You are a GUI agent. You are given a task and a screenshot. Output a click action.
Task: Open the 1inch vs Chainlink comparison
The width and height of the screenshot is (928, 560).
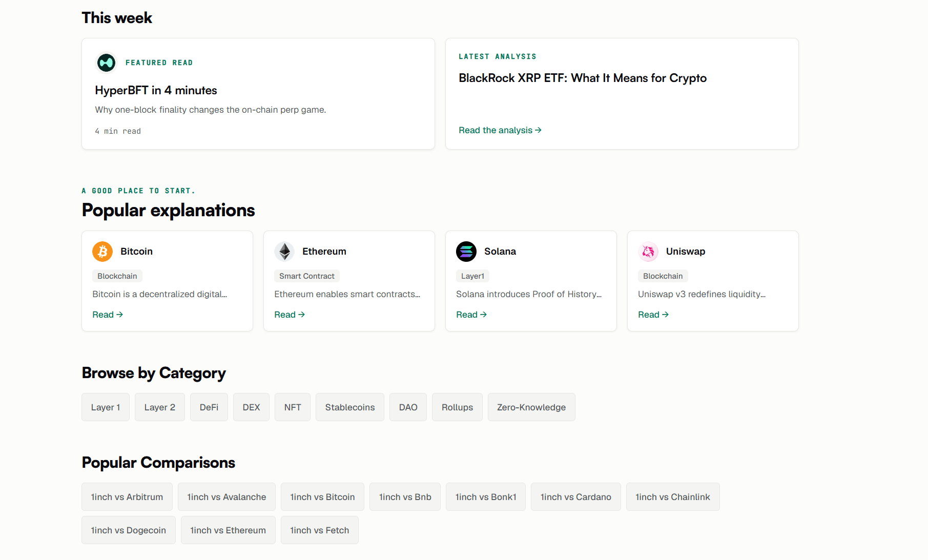coord(673,497)
